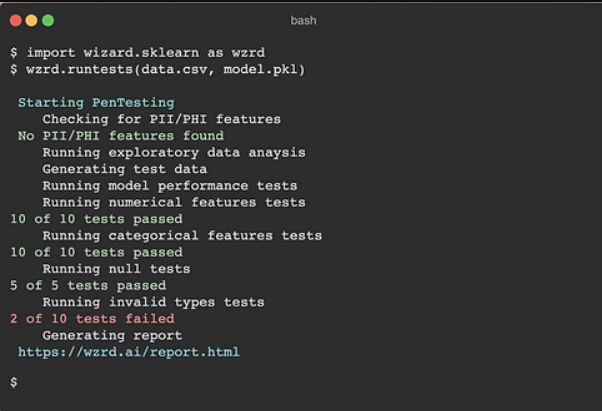Open the https://wzrd.ai/report.html link

coord(129,352)
